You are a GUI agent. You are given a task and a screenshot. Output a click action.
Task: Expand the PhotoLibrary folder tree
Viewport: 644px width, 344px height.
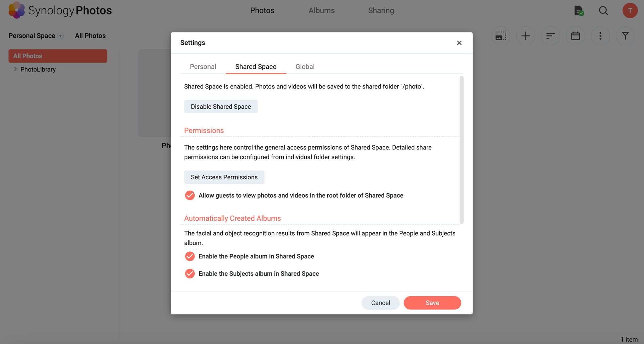15,69
